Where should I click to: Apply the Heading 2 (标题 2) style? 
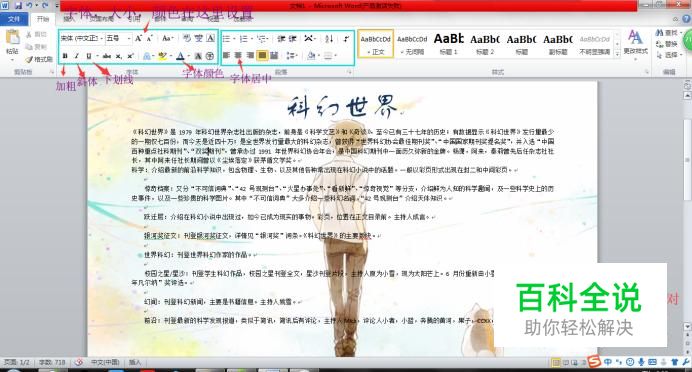[x=485, y=44]
